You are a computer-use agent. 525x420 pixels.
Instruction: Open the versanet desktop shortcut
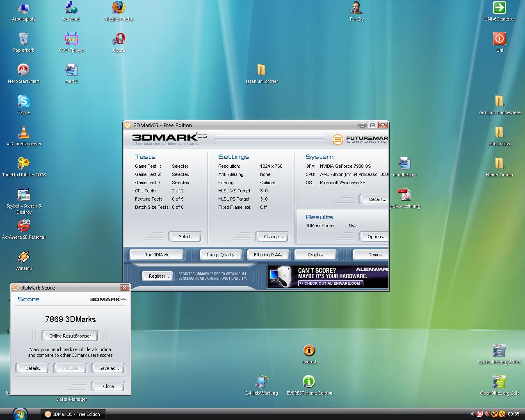click(71, 12)
